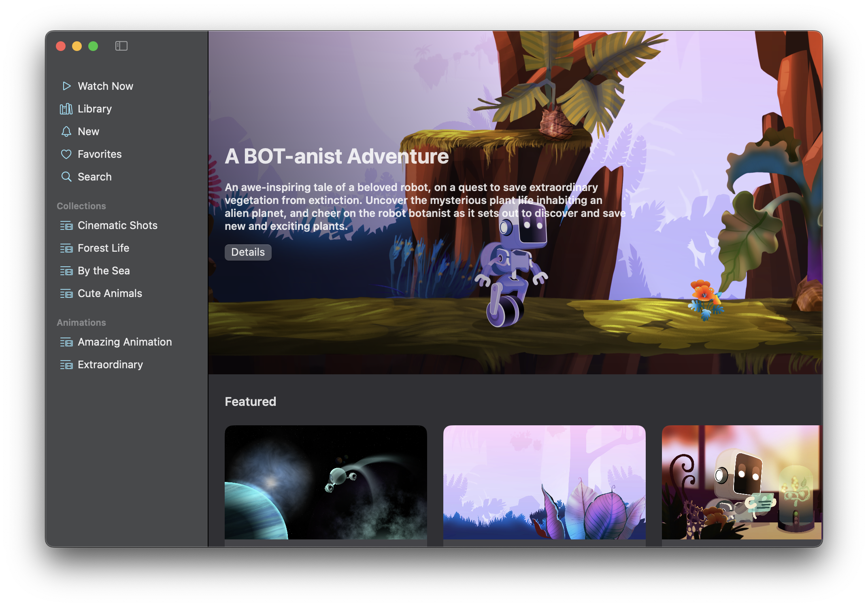Select the Search sidebar item

(x=126, y=177)
